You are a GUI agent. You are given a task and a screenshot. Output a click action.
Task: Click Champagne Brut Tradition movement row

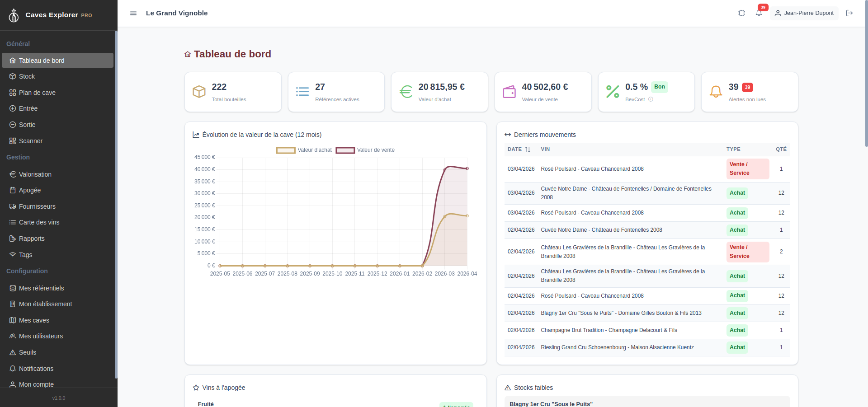tap(647, 330)
